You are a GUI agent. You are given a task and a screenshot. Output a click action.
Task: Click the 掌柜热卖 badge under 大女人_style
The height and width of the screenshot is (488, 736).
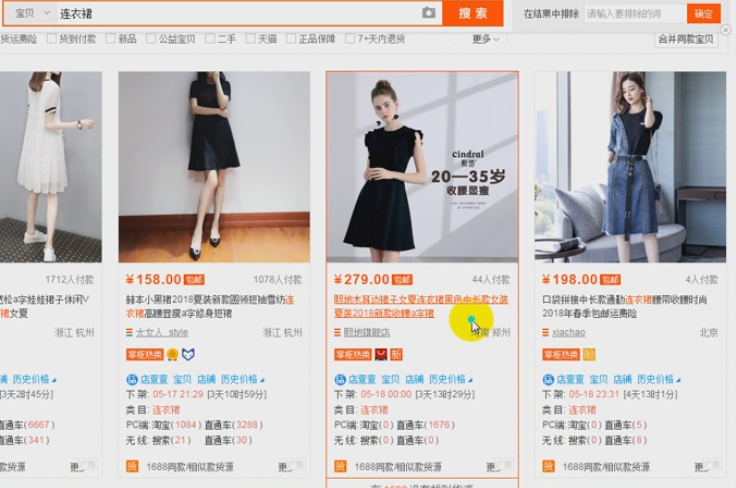point(145,354)
